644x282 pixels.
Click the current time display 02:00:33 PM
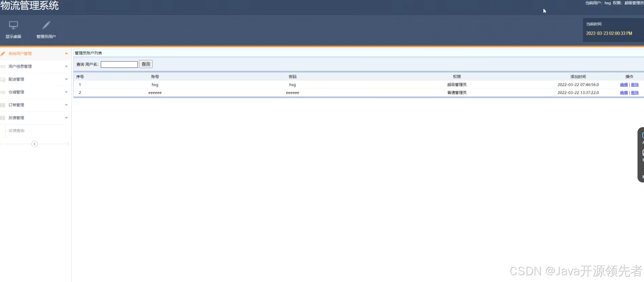click(x=609, y=33)
